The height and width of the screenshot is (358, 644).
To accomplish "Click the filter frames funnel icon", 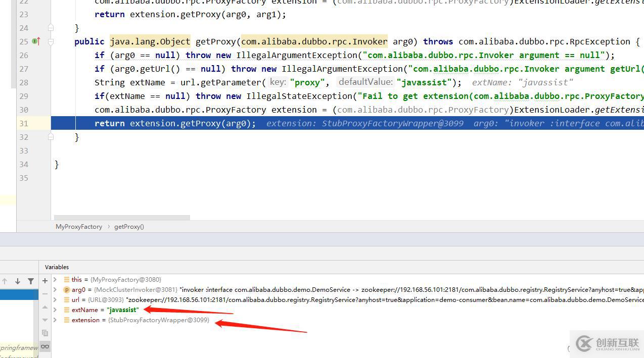I will tap(31, 281).
